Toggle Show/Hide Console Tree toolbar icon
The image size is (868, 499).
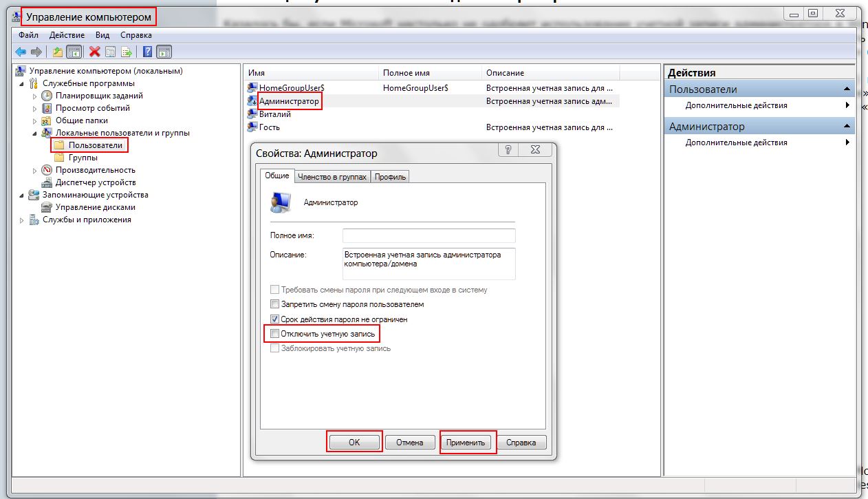pos(74,52)
